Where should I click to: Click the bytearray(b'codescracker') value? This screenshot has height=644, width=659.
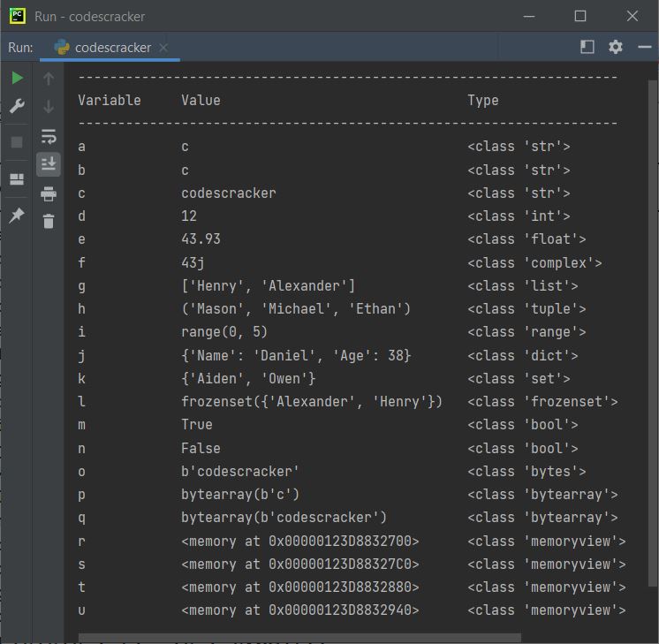pyautogui.click(x=284, y=518)
